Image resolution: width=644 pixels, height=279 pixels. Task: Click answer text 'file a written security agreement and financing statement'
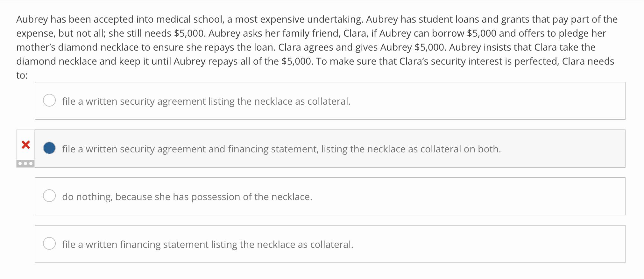point(281,148)
